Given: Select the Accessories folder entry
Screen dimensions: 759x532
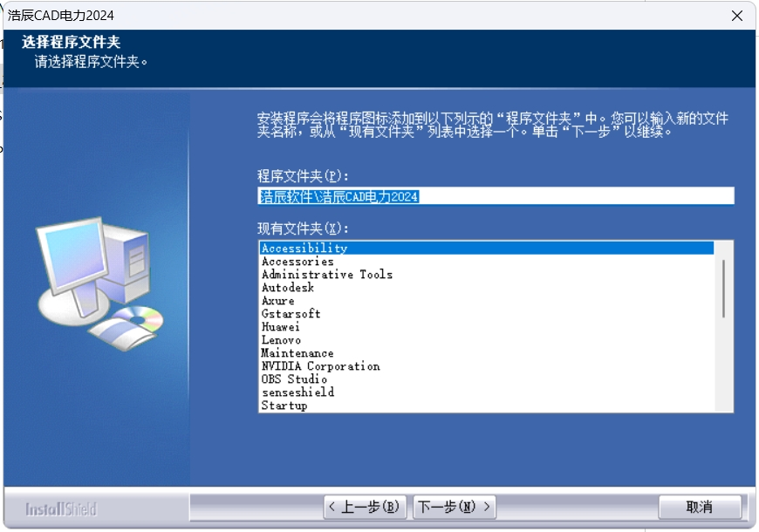Looking at the screenshot, I should [x=349, y=260].
